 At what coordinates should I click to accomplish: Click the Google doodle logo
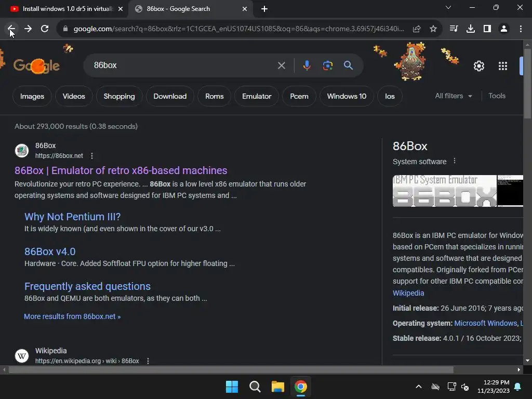(x=37, y=65)
